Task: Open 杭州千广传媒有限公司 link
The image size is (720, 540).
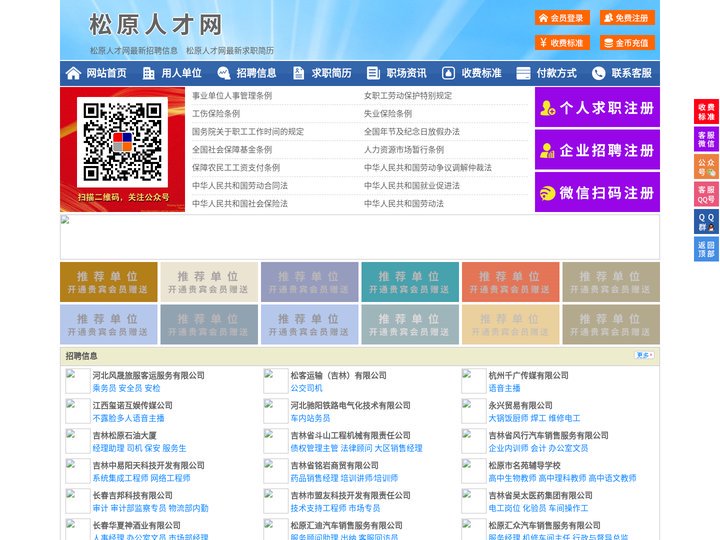Action: (x=528, y=375)
